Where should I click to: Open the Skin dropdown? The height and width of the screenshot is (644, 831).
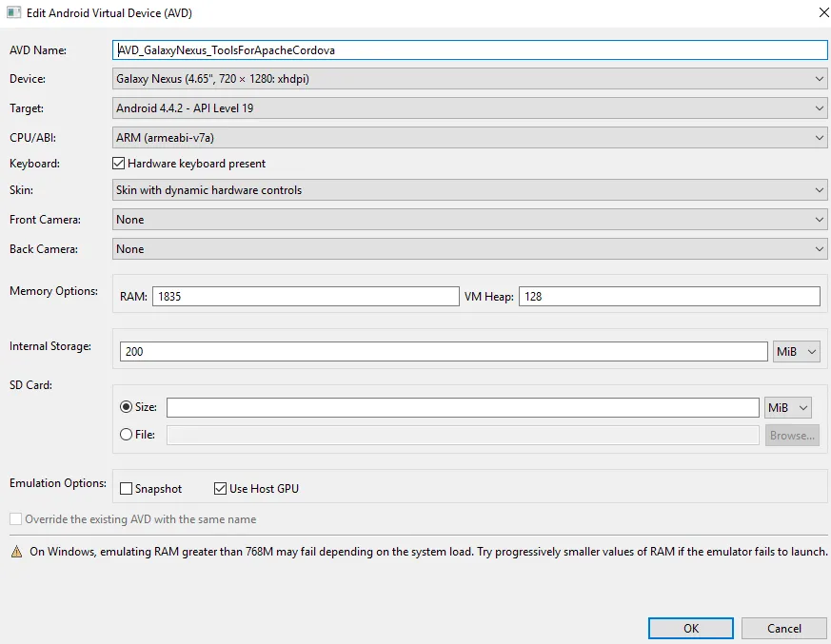pyautogui.click(x=469, y=190)
